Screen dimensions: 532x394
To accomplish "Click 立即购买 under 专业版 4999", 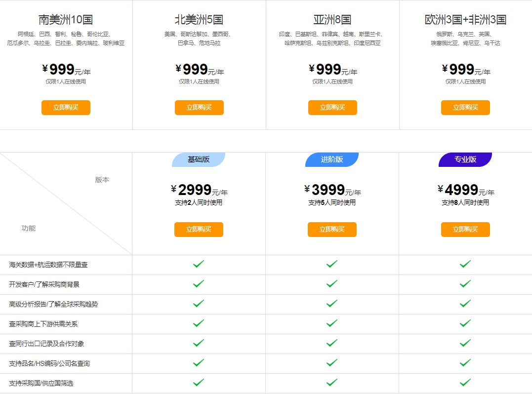I will [x=465, y=230].
